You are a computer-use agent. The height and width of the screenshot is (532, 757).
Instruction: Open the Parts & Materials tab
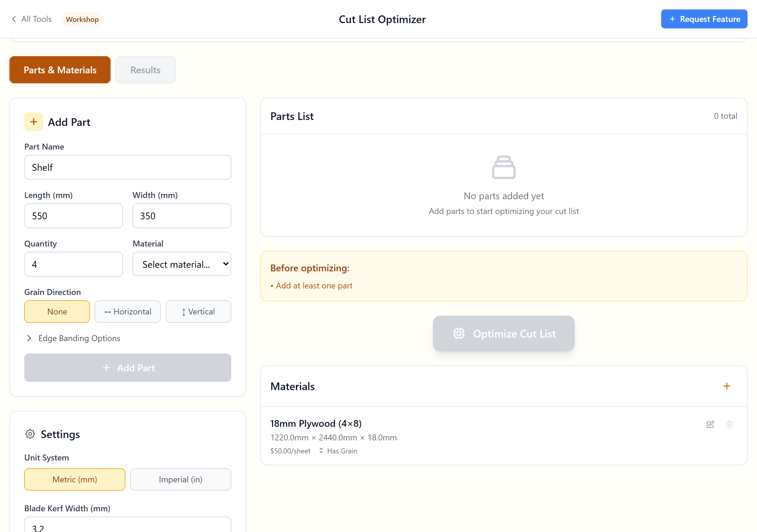coord(60,70)
